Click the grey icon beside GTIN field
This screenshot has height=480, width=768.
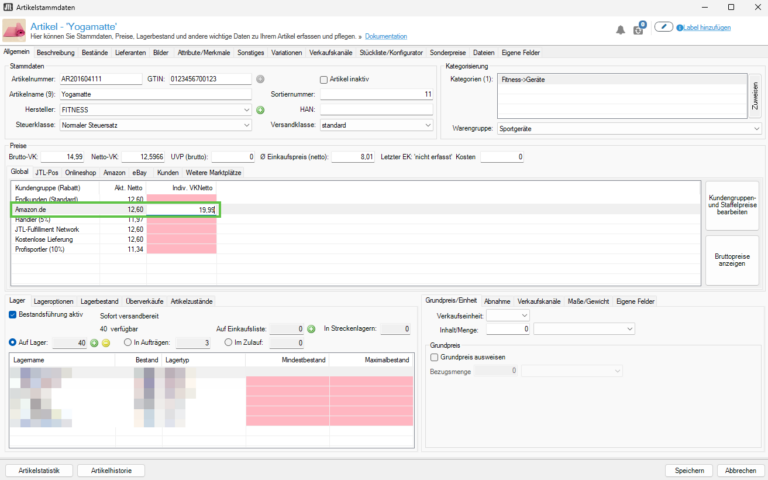coord(260,79)
